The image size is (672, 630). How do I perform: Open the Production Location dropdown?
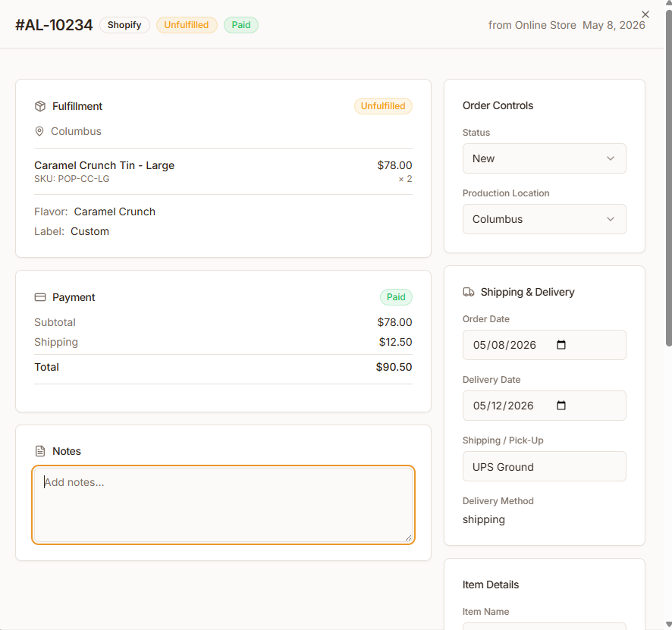click(545, 219)
